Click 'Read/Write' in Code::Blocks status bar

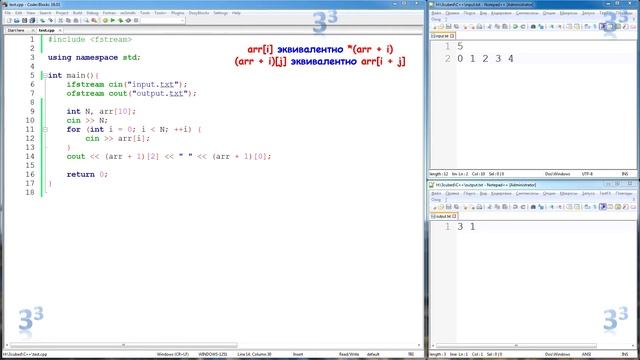point(349,354)
